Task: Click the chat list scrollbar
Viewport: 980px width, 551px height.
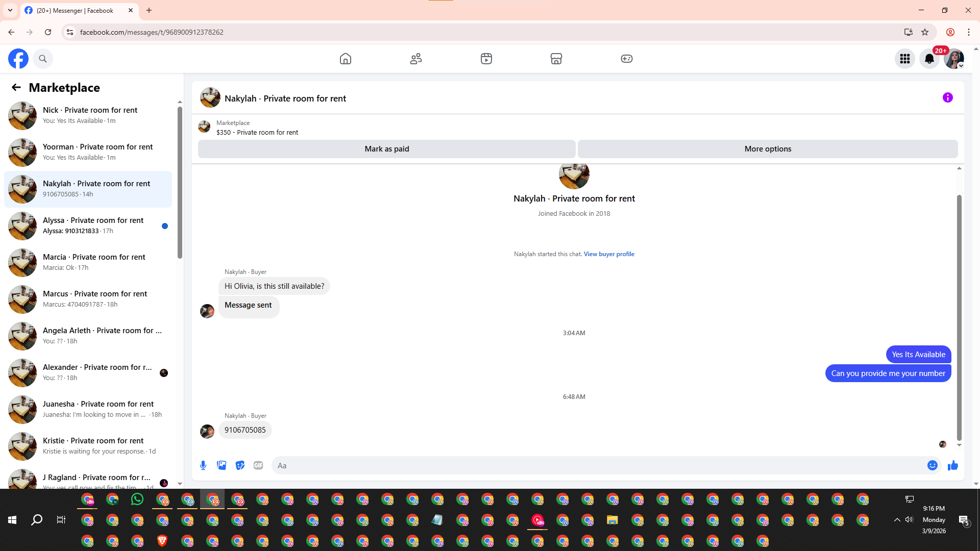Action: (x=180, y=184)
